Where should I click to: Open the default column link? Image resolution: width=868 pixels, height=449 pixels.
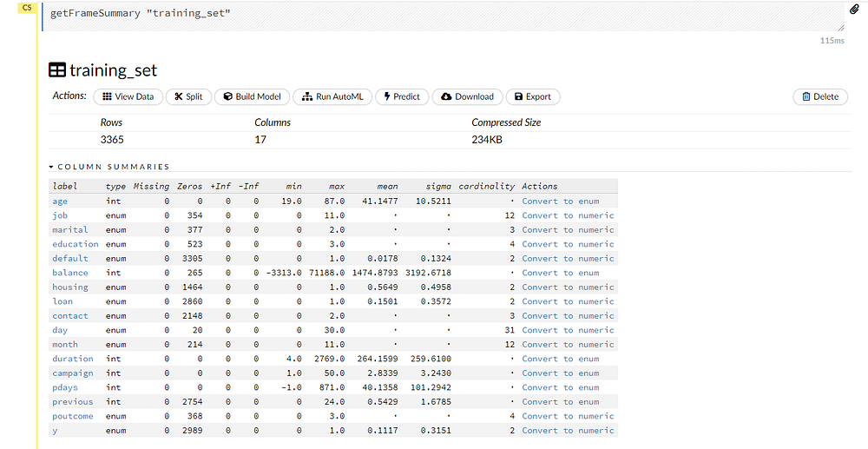coord(69,259)
